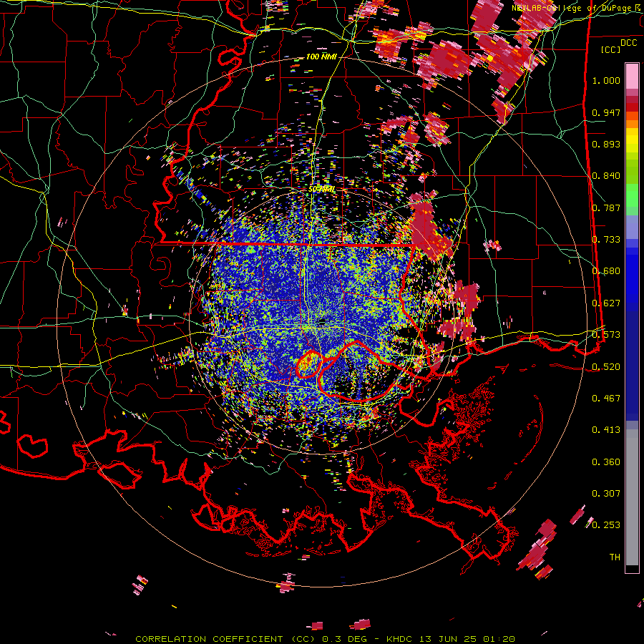644x644 pixels.
Task: Click the 0.360 legend value
Action: 606,462
